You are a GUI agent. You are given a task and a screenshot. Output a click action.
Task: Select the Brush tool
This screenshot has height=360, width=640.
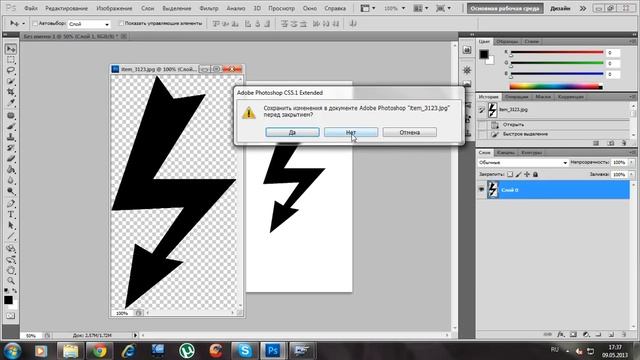click(11, 127)
